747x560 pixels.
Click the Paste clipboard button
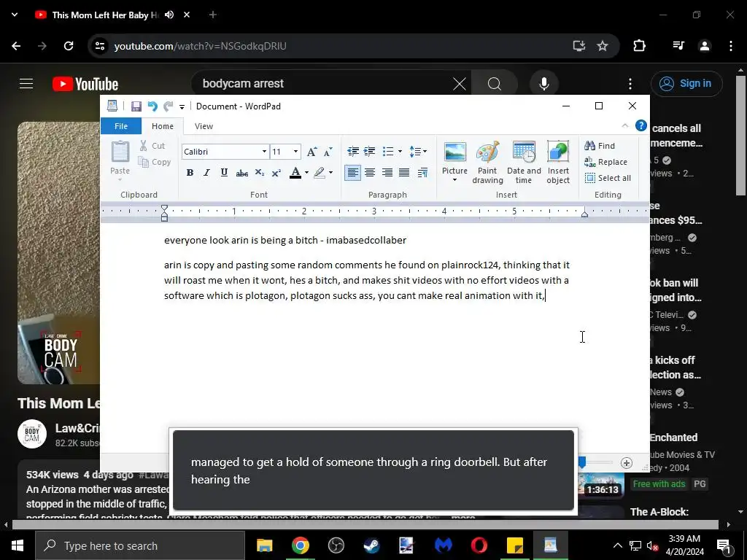coord(120,160)
